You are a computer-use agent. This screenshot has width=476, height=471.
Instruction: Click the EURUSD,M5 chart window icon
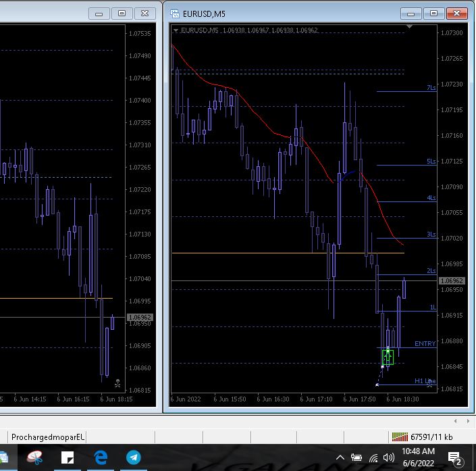coord(175,14)
